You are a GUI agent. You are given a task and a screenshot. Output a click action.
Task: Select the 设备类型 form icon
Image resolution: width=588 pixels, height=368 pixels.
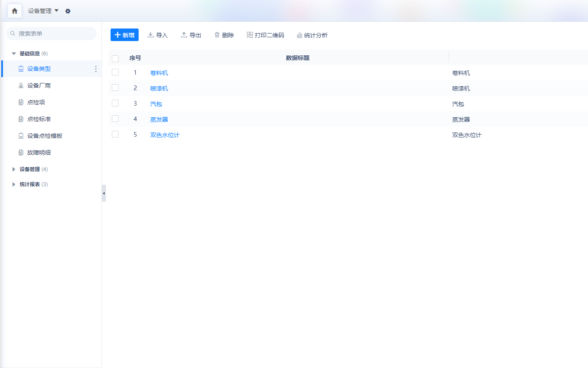pyautogui.click(x=21, y=69)
